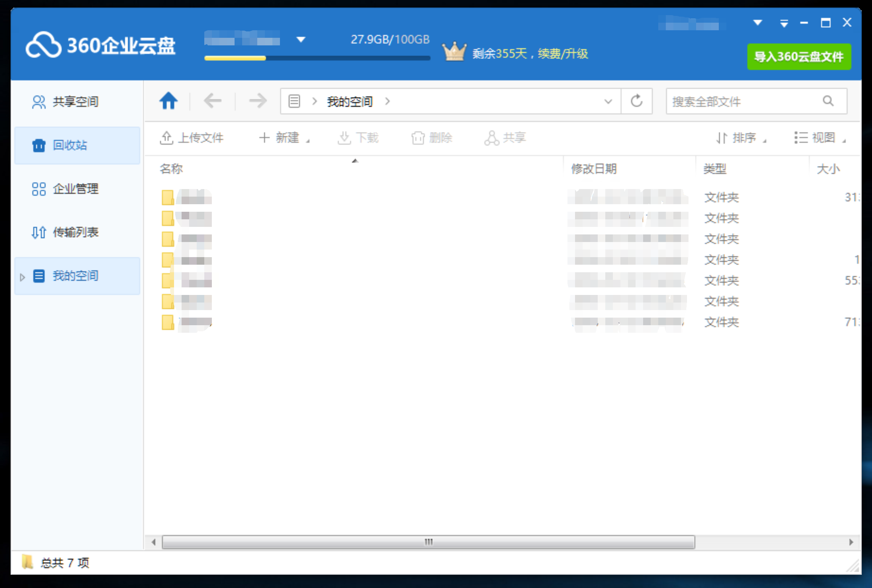Image resolution: width=872 pixels, height=588 pixels.
Task: Click the 下载 download button
Action: 358,138
